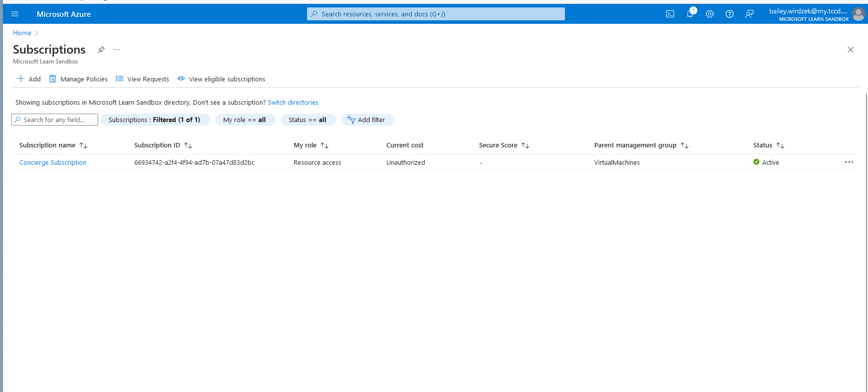868x392 pixels.
Task: Sort by Subscription name column
Action: [x=54, y=145]
